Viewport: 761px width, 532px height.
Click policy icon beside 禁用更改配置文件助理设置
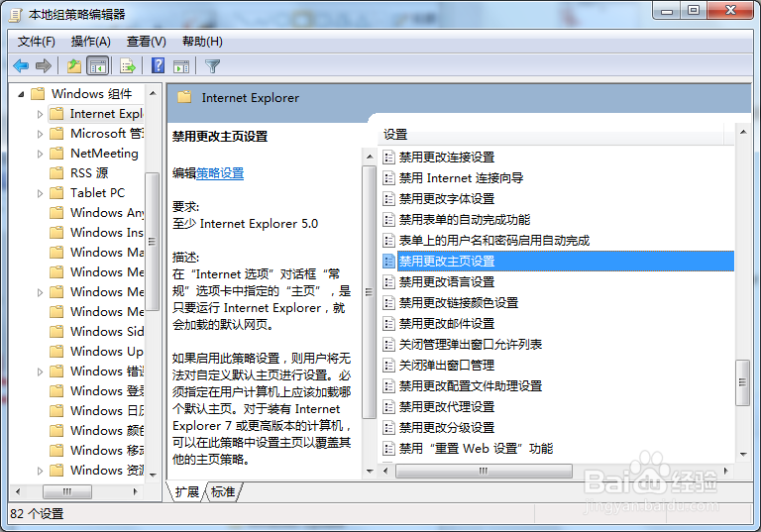388,386
